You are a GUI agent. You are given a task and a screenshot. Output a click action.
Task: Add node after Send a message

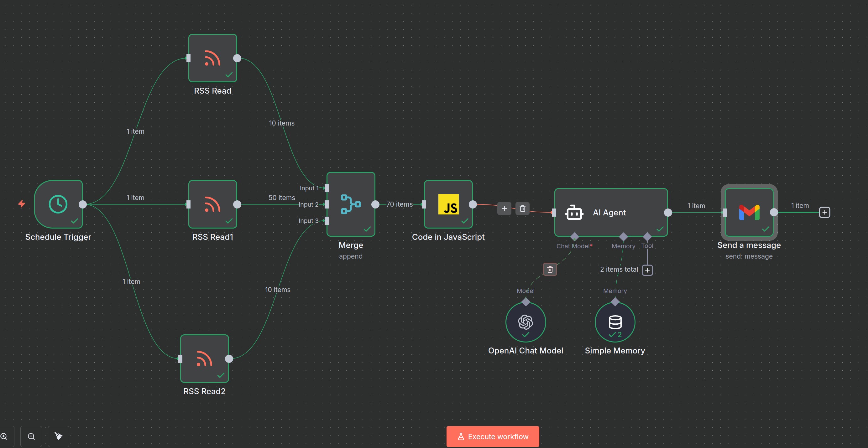click(x=824, y=212)
